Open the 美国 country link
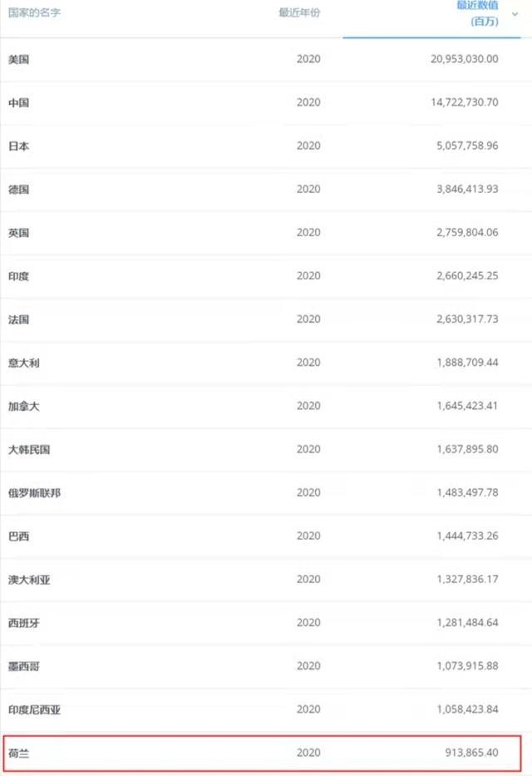The width and height of the screenshot is (532, 776). [19, 59]
